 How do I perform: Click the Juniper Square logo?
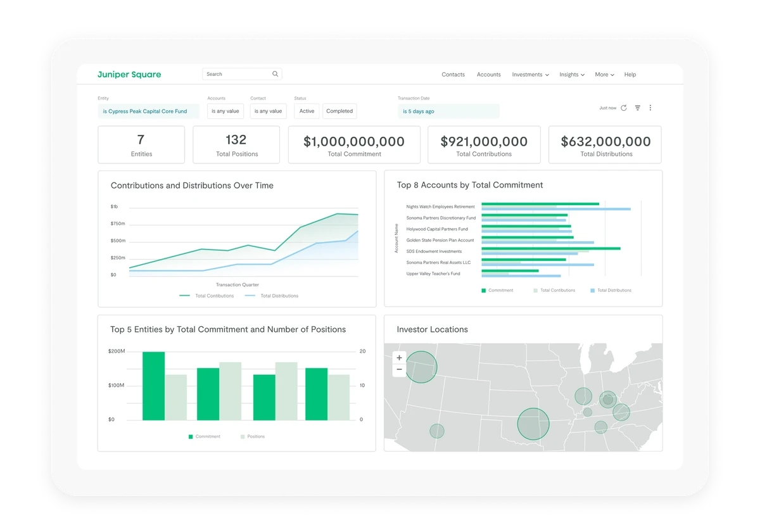(129, 74)
